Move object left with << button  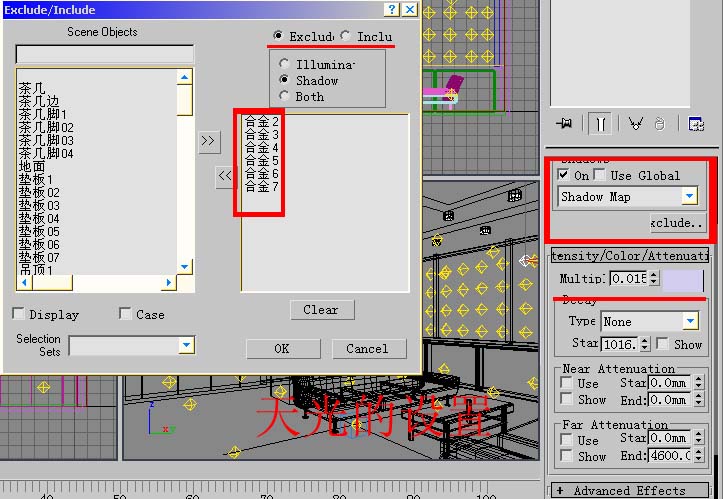[225, 176]
